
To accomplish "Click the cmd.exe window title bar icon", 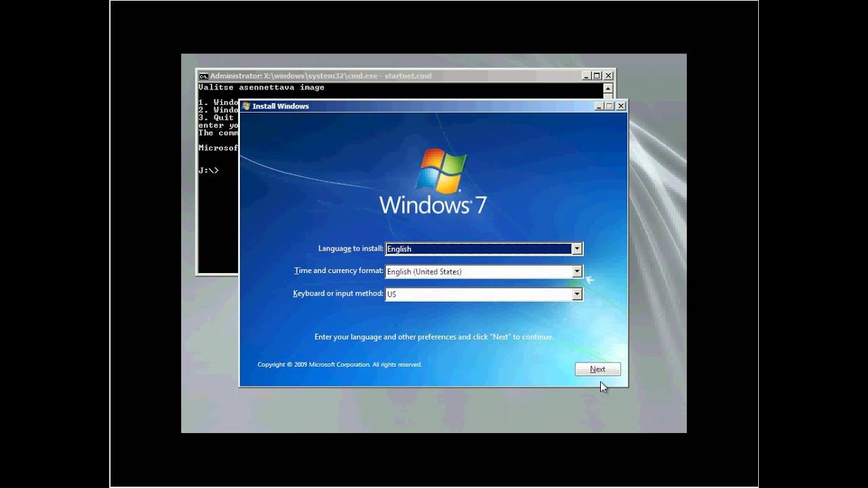I will [203, 76].
